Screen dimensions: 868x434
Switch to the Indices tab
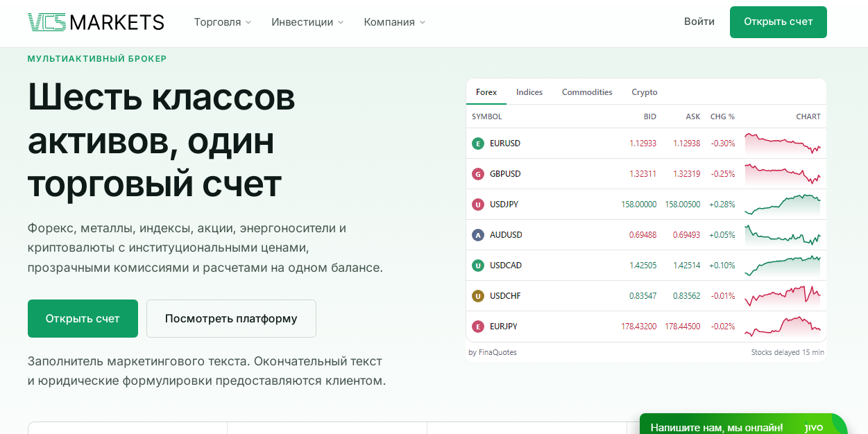[x=529, y=92]
